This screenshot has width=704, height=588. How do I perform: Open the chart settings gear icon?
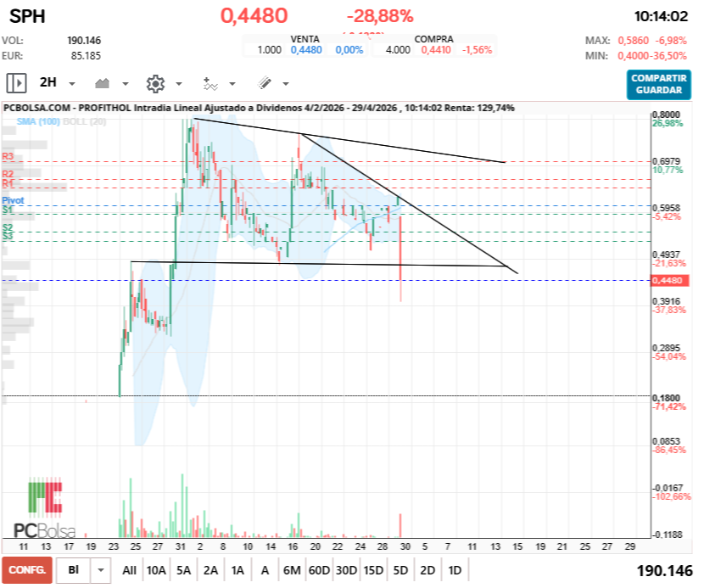pos(154,82)
